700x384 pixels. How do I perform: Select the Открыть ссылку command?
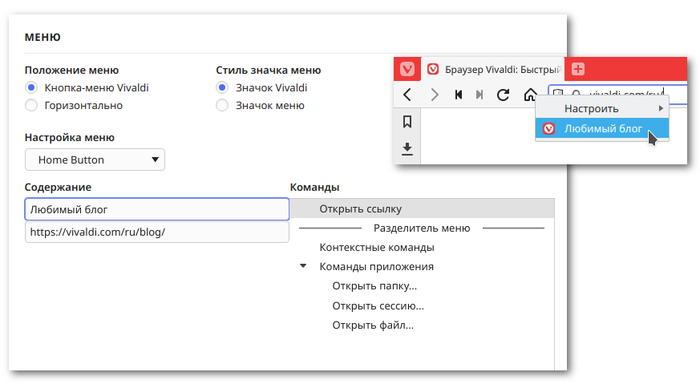(x=422, y=209)
